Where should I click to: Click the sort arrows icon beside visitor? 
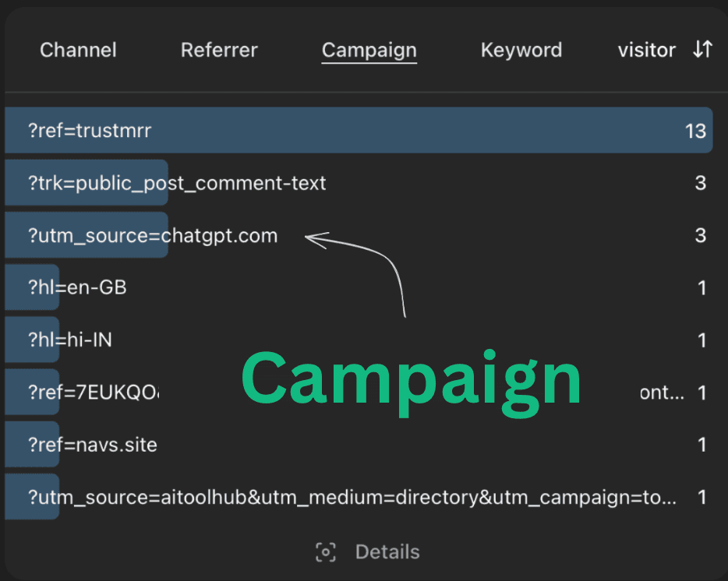(702, 49)
